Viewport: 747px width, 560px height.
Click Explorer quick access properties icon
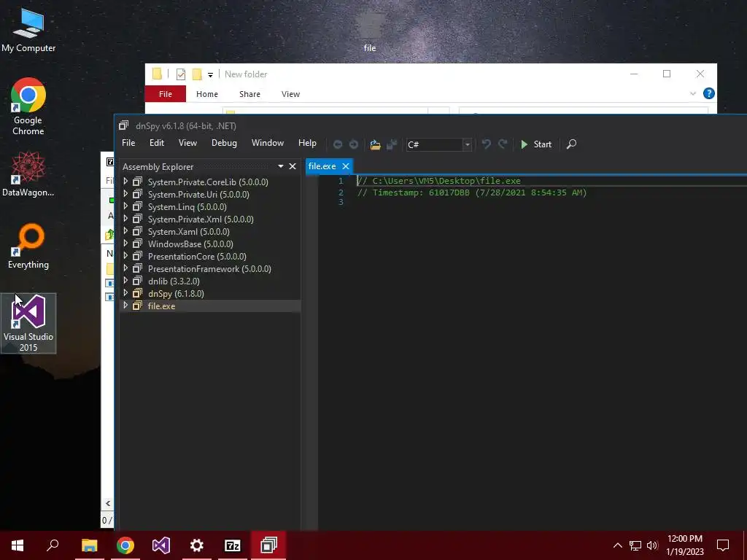point(181,74)
